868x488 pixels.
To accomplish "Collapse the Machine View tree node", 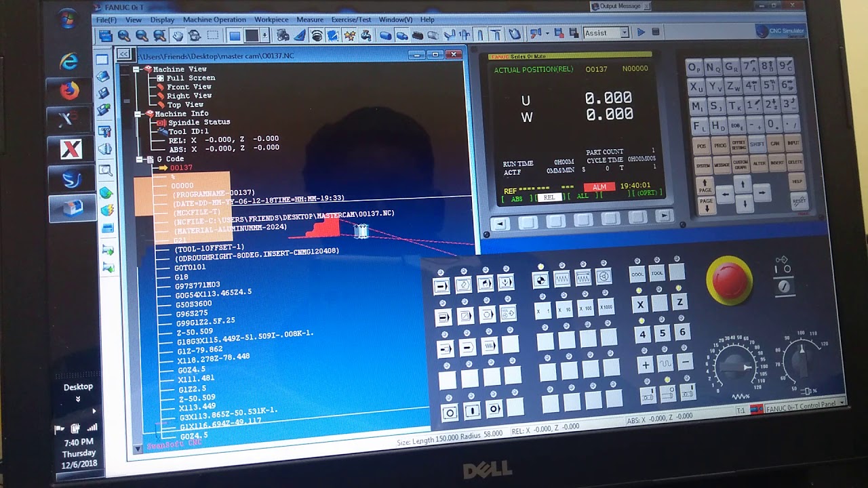I will coord(136,69).
